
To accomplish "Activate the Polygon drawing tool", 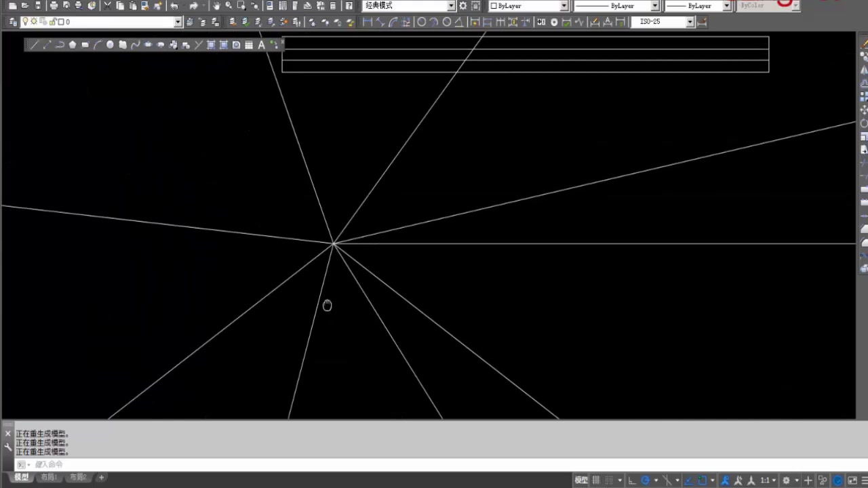I will pyautogui.click(x=73, y=45).
